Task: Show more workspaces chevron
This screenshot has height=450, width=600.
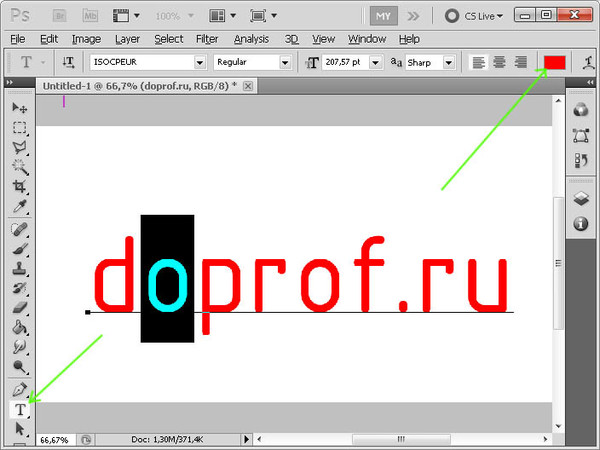Action: tap(413, 16)
